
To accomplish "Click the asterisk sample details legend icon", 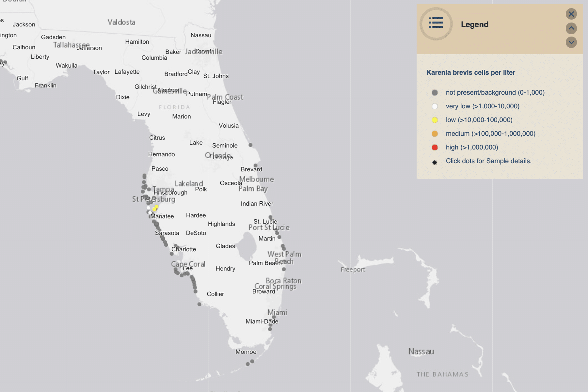I will coord(434,161).
